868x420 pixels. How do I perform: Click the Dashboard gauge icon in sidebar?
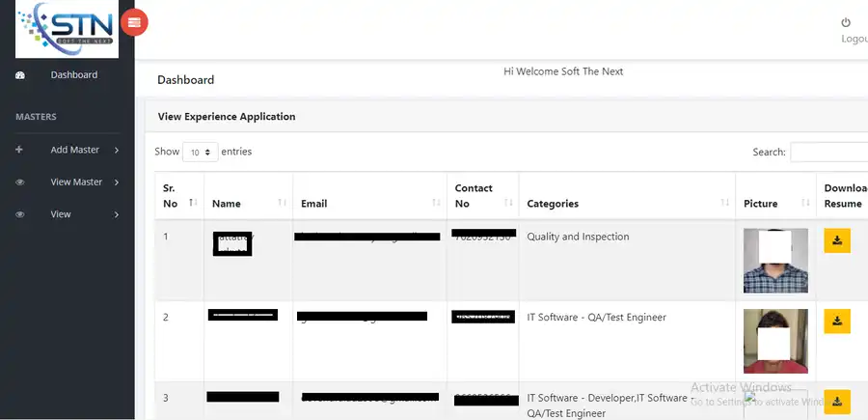pos(20,75)
